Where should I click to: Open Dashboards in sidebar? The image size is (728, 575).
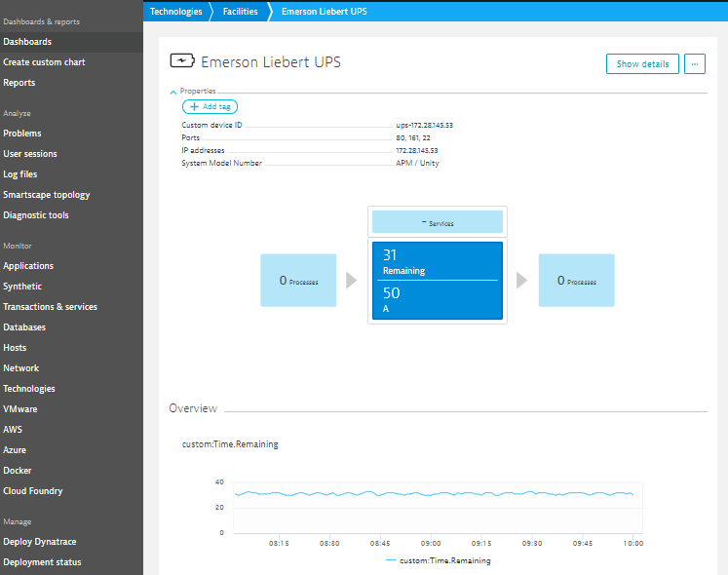(27, 42)
